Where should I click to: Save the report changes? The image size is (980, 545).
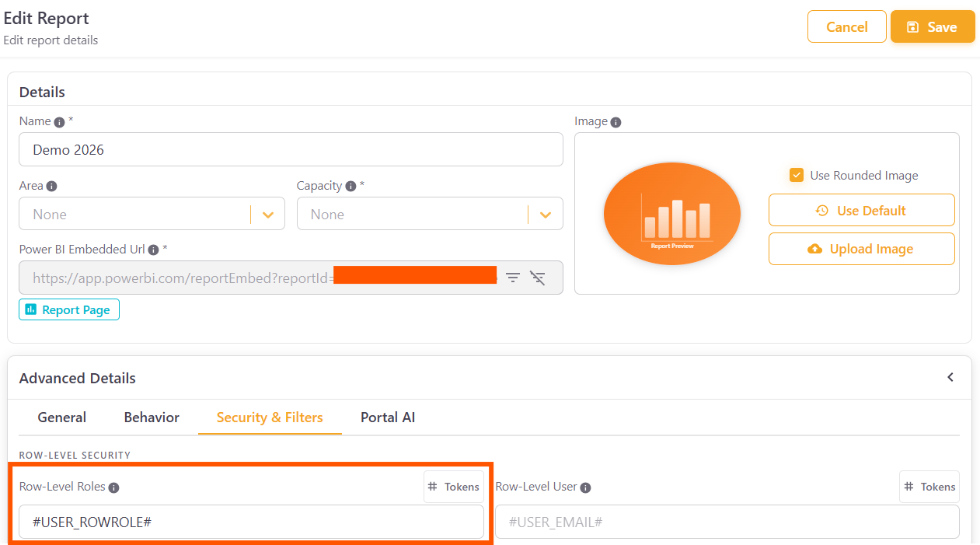click(x=932, y=26)
